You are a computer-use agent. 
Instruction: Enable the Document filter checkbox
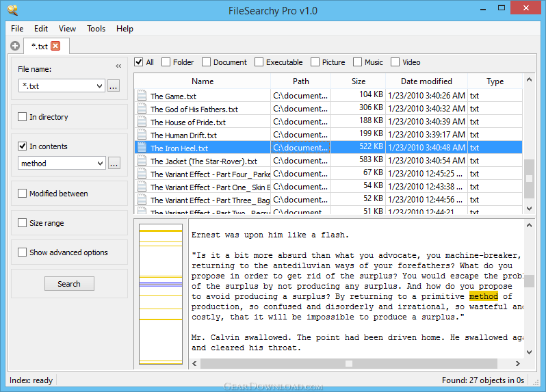coord(206,62)
